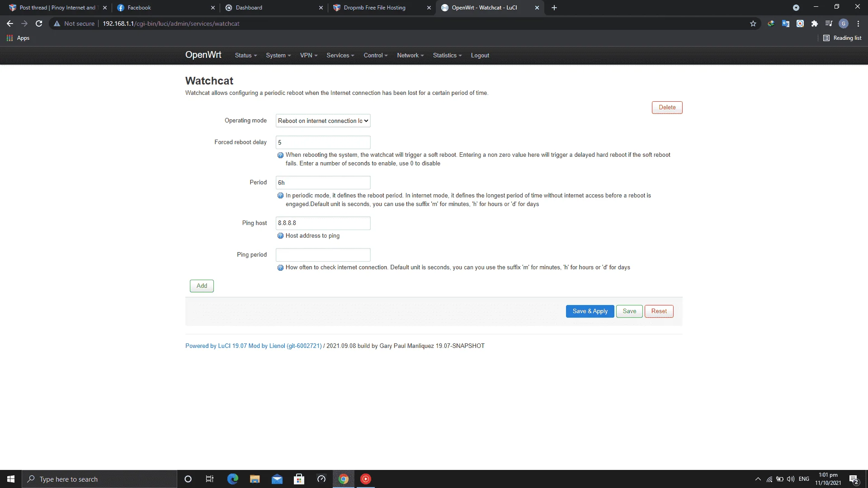Show hidden system tray icons
The width and height of the screenshot is (868, 488).
(758, 479)
